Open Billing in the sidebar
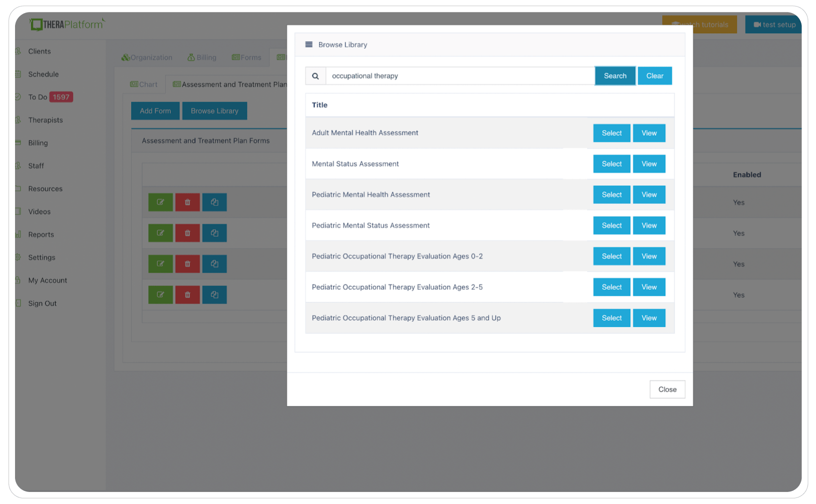This screenshot has height=504, width=816. [x=38, y=143]
